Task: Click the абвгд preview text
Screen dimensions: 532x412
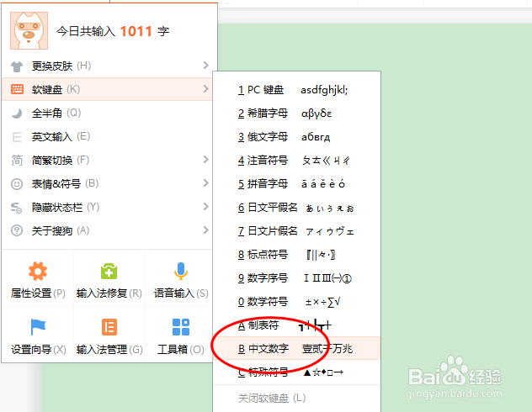Action: [316, 137]
